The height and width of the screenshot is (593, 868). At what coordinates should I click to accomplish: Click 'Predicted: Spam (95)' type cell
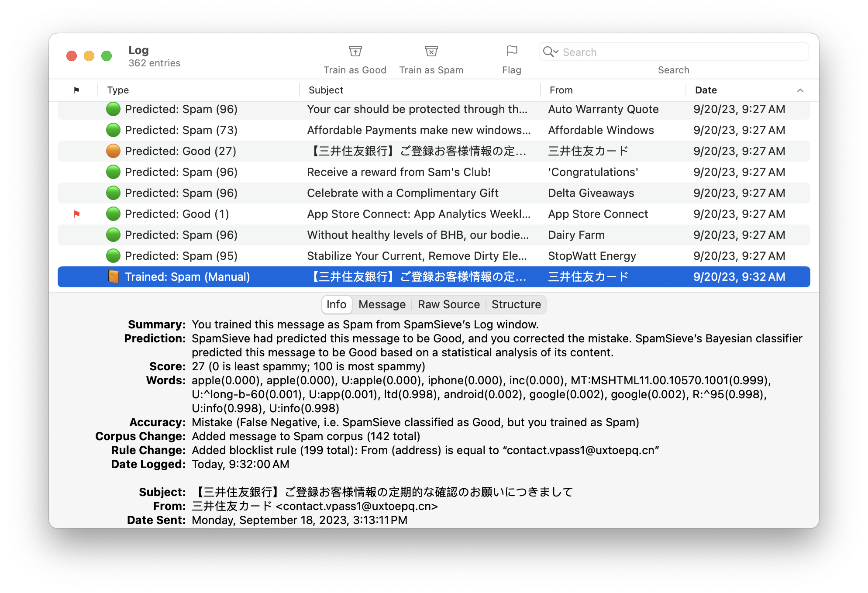point(181,256)
